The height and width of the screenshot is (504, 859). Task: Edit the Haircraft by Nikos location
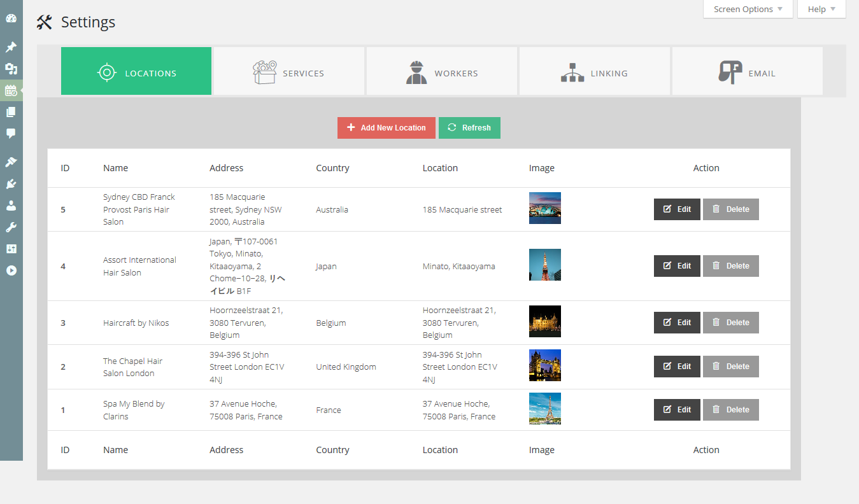tap(677, 323)
